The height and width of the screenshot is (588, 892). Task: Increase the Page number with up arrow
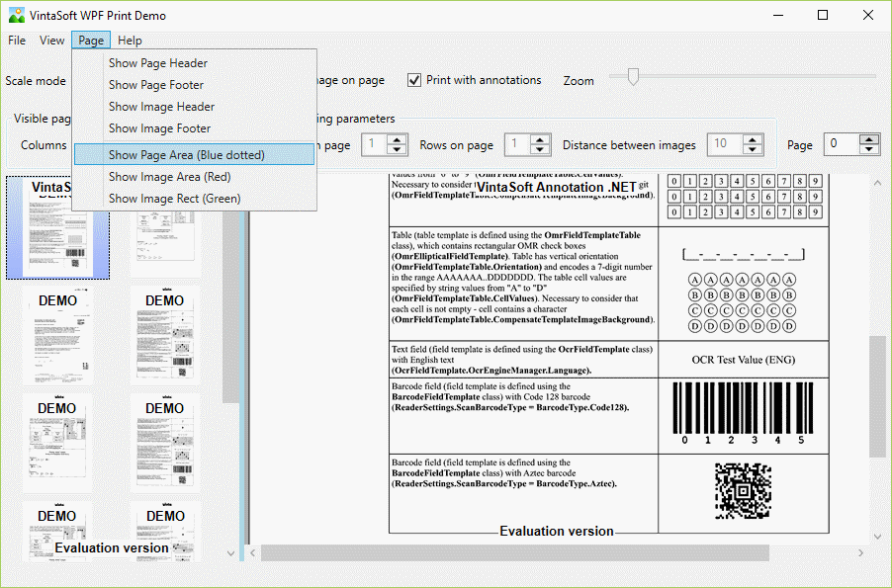coord(869,139)
